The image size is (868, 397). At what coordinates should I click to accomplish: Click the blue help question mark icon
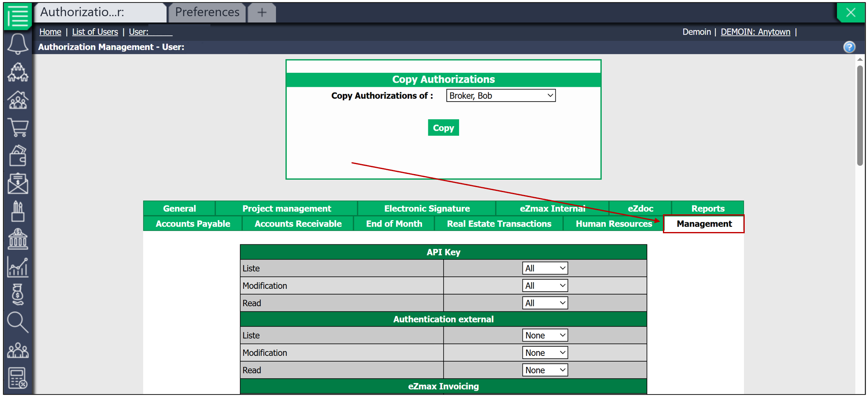(849, 47)
